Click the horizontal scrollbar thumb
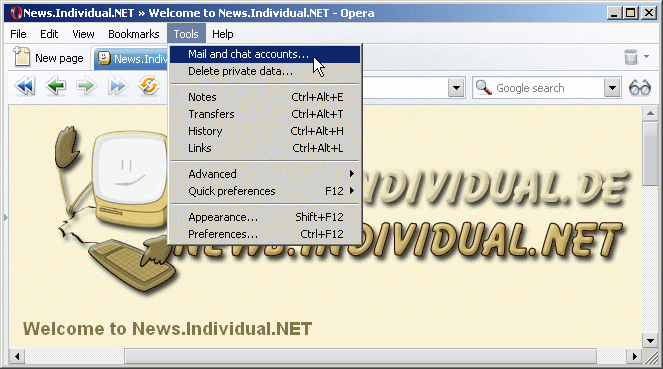Viewport: 663px width, 369px height. (x=360, y=356)
